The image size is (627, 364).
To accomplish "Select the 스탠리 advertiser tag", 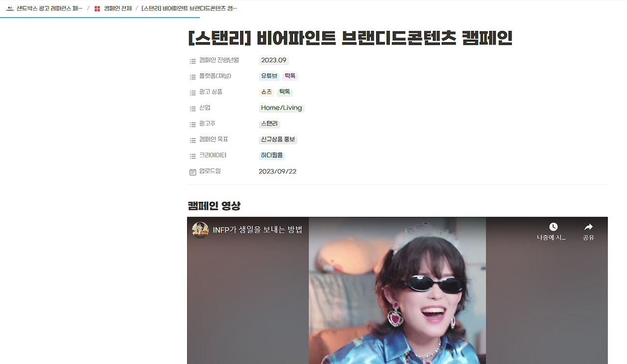I will coord(269,123).
